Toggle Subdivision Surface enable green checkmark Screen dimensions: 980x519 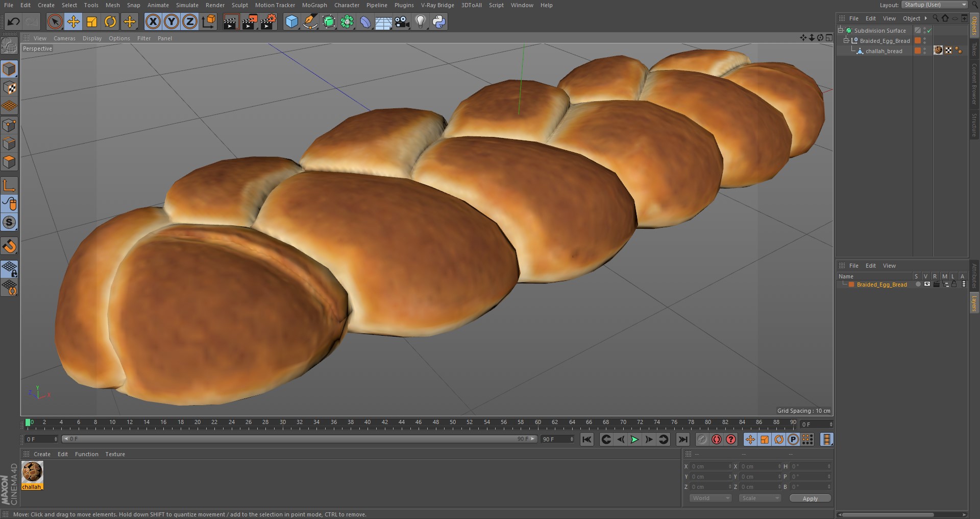click(x=929, y=31)
